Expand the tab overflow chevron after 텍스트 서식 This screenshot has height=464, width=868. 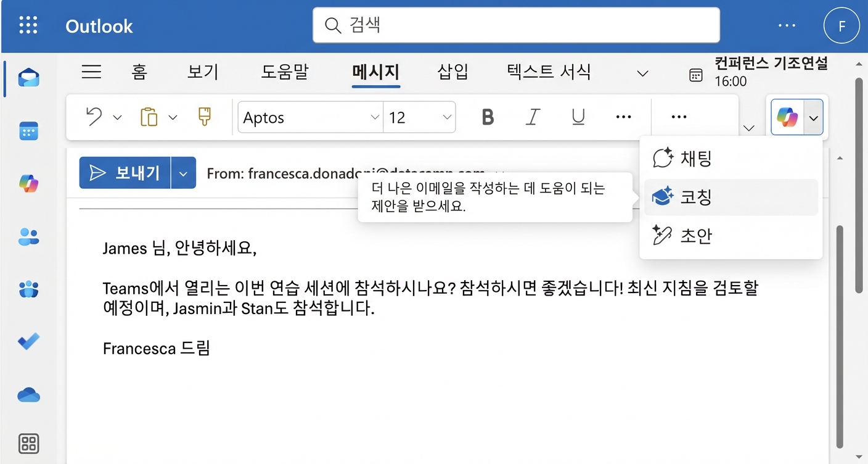pyautogui.click(x=642, y=73)
